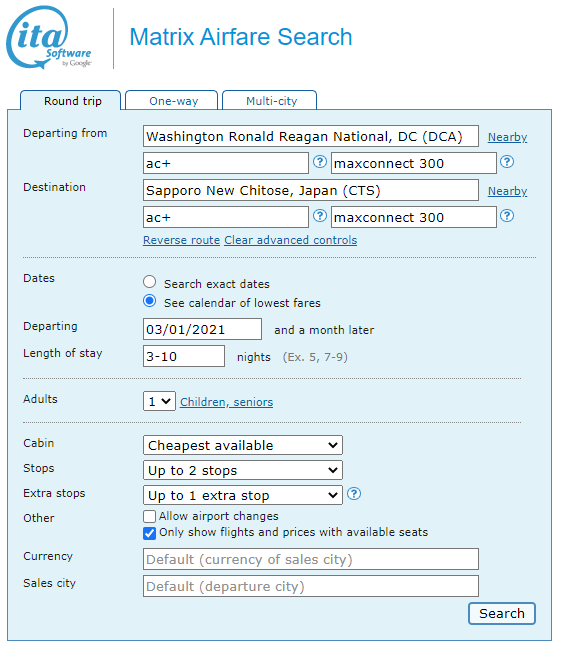
Task: Click the ITA Software logo
Action: coord(49,37)
